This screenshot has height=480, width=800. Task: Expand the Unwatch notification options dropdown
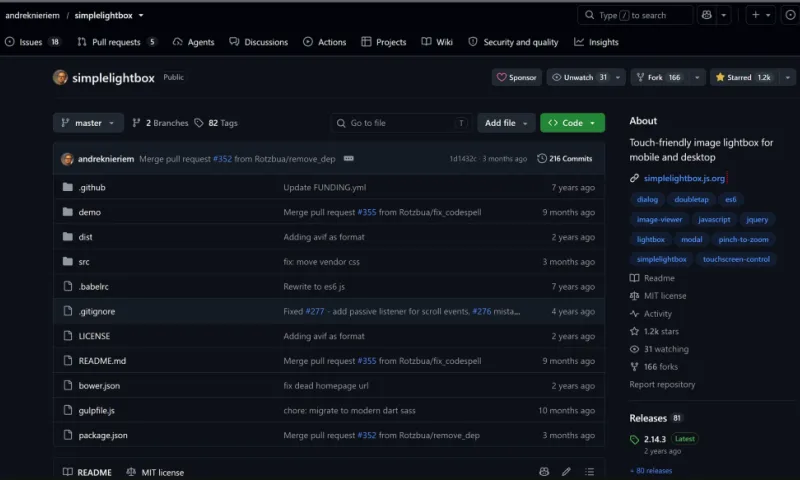pos(618,78)
